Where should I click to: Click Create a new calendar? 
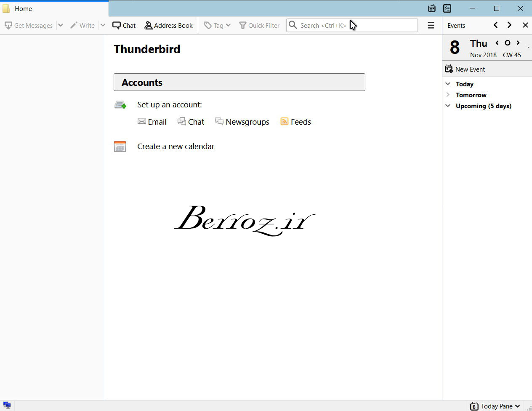pos(176,147)
